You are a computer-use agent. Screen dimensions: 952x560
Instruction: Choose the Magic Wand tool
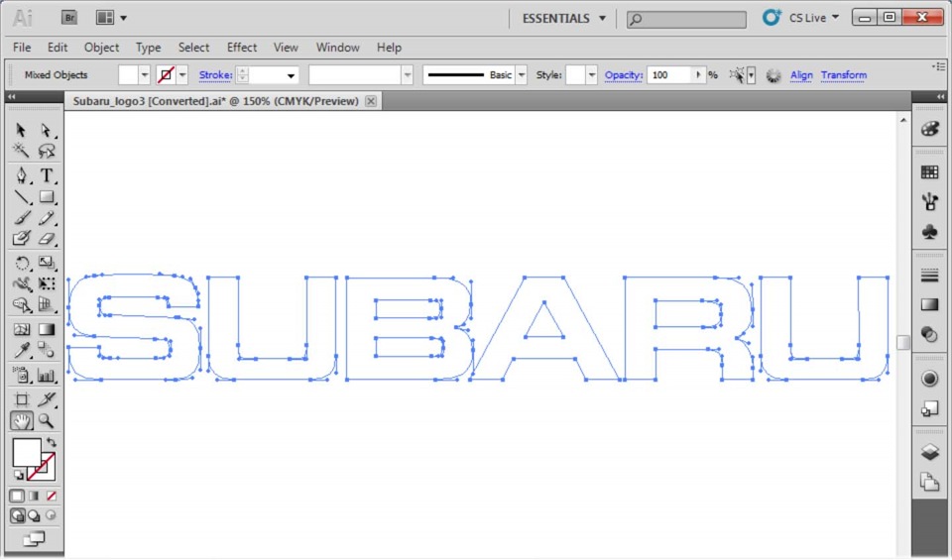click(x=21, y=151)
